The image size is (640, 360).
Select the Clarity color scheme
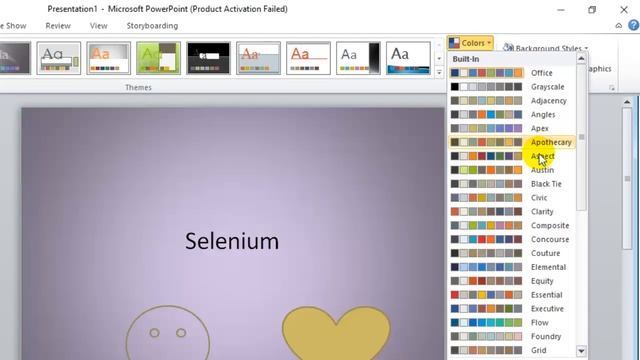[513, 211]
